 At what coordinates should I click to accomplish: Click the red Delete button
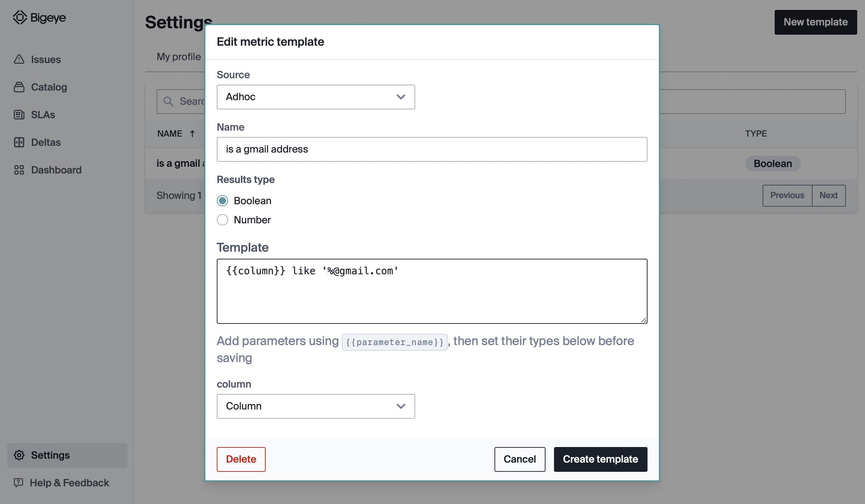pyautogui.click(x=241, y=459)
